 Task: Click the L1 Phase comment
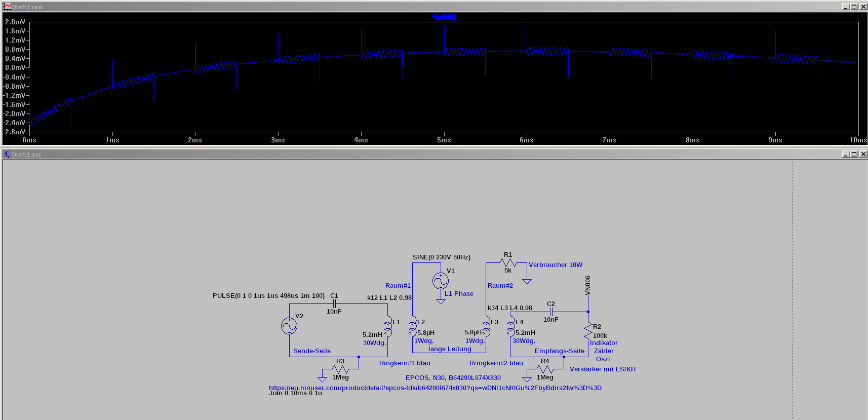(459, 293)
